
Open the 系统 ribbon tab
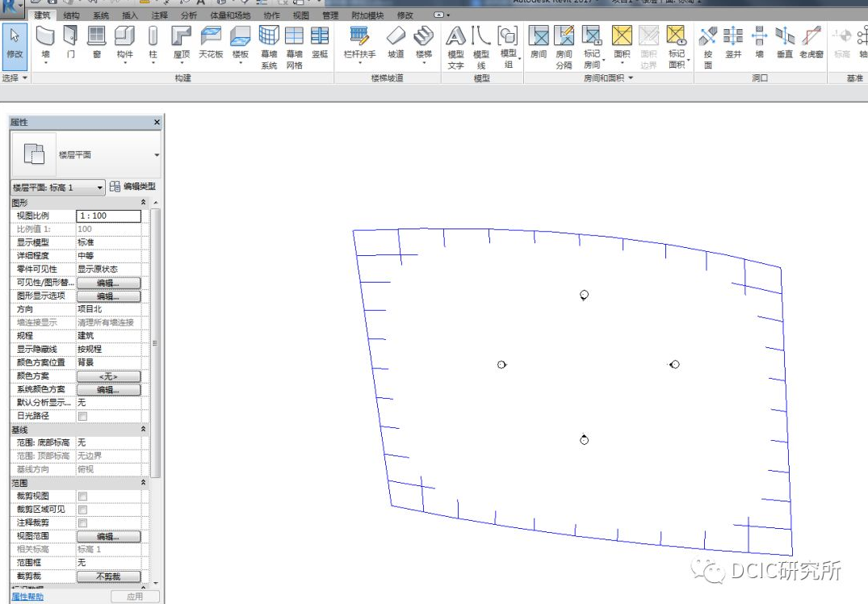pos(101,15)
